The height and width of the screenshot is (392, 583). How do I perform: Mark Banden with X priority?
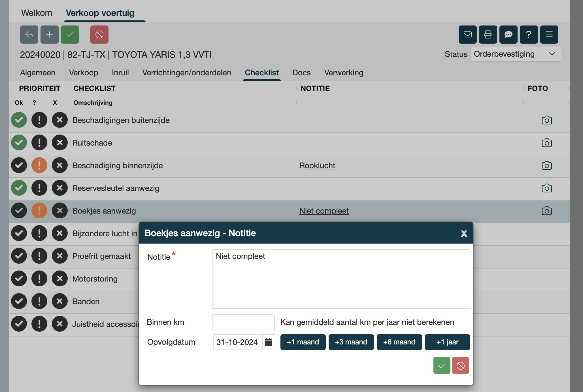click(x=60, y=301)
